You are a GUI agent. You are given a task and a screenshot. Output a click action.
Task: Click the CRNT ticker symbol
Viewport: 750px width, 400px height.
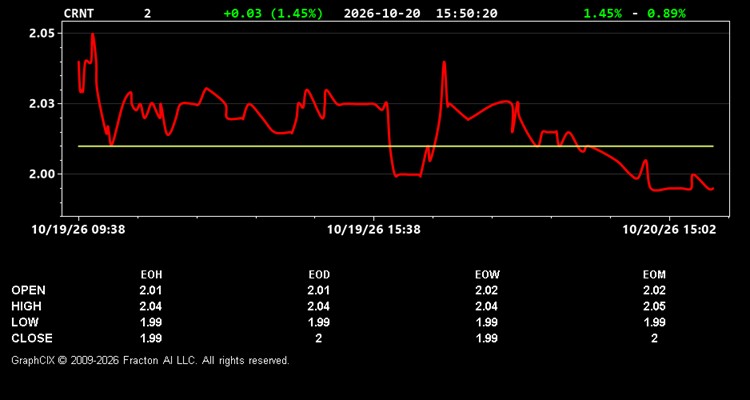79,13
